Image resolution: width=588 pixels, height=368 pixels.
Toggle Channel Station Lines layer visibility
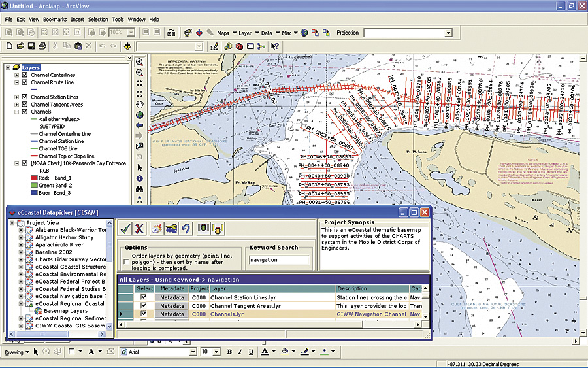tap(25, 97)
